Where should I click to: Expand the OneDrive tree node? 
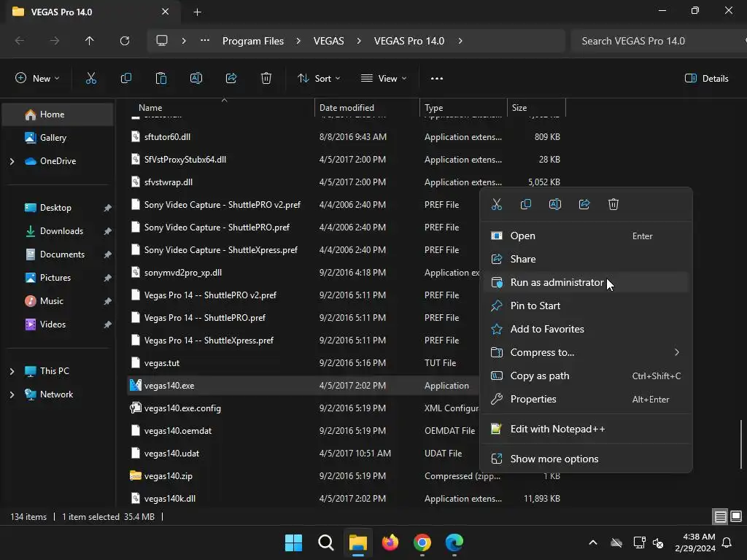pos(12,161)
